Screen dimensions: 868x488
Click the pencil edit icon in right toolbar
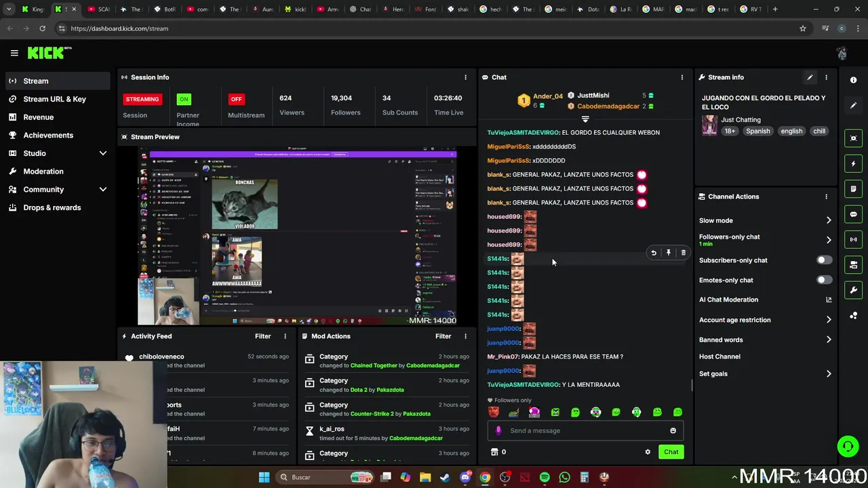tap(853, 106)
